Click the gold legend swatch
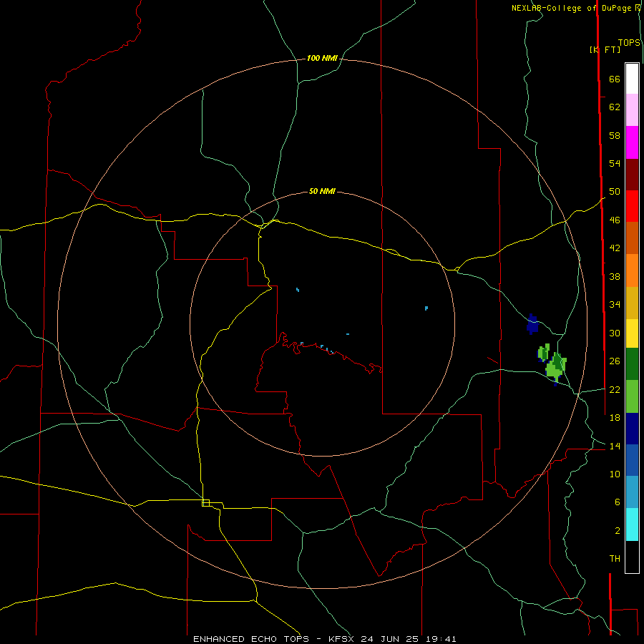The width and height of the screenshot is (644, 644). pyautogui.click(x=632, y=302)
